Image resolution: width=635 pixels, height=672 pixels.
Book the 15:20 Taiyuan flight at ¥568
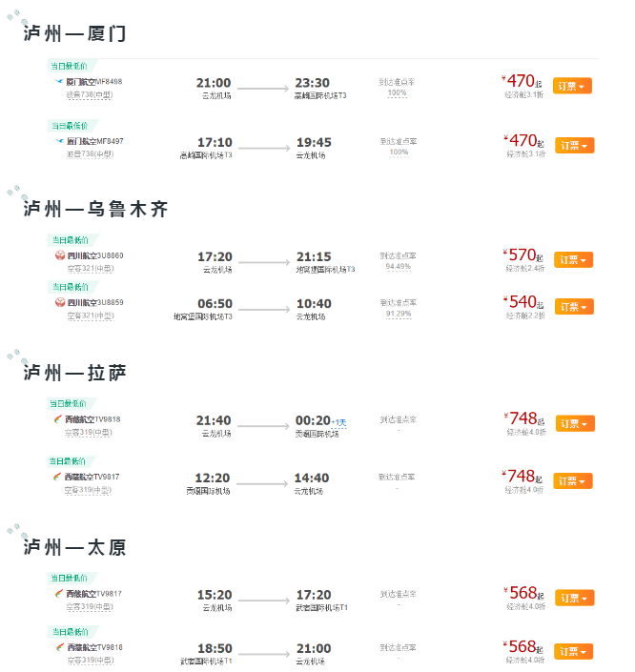coord(575,598)
